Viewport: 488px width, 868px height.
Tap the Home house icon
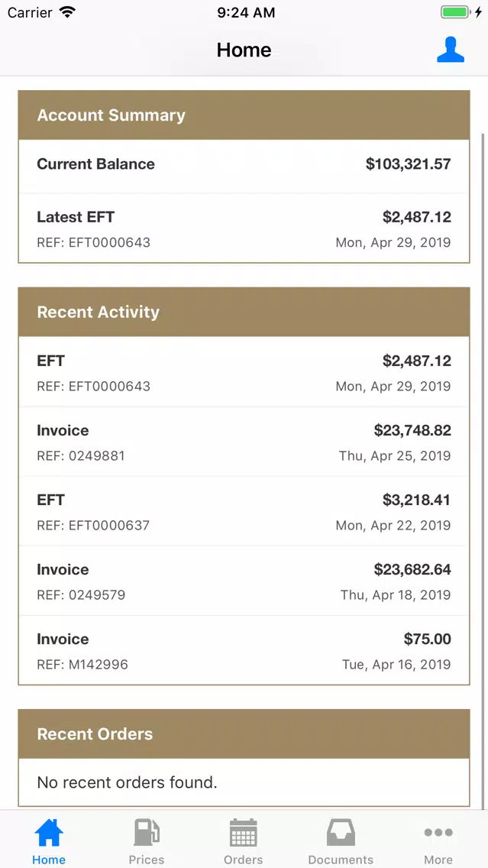[49, 832]
